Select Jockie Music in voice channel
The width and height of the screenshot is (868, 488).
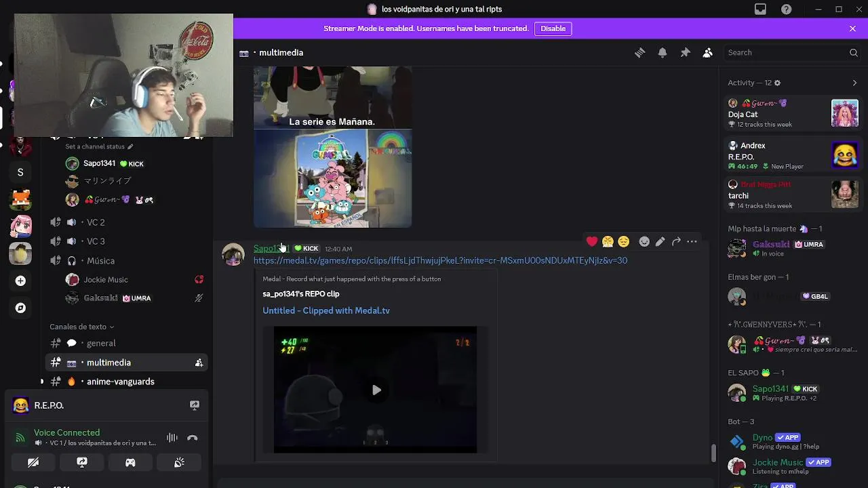(106, 279)
